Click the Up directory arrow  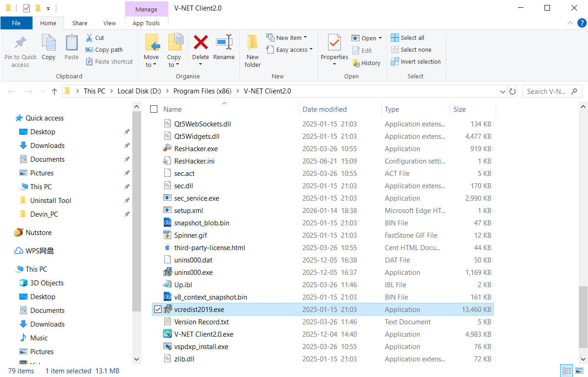pyautogui.click(x=54, y=92)
